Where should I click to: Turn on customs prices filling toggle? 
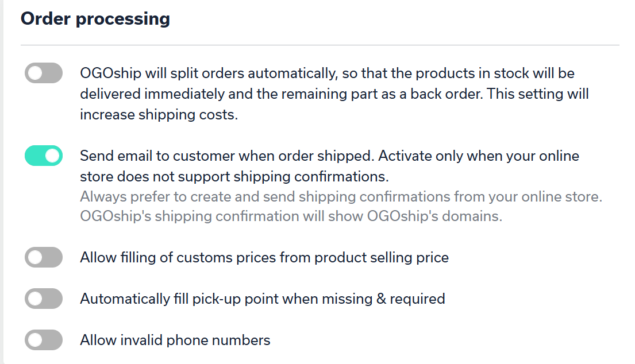(x=44, y=257)
